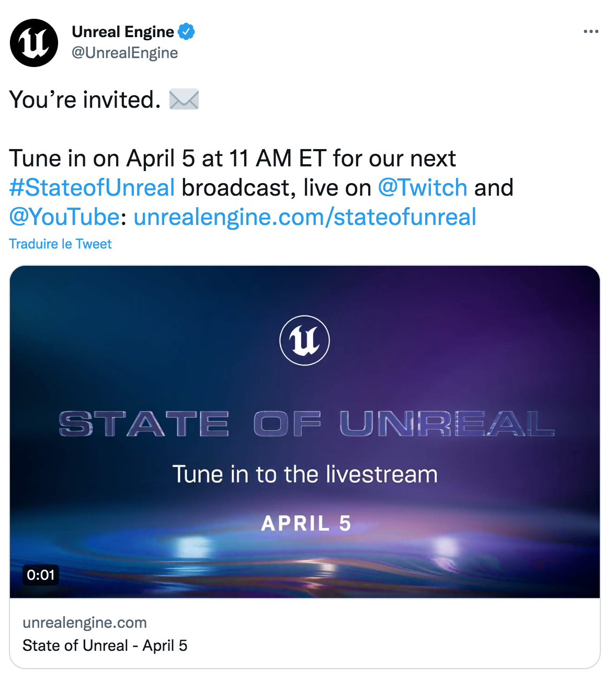Click the blue verified badge
The image size is (616, 677).
point(186,32)
